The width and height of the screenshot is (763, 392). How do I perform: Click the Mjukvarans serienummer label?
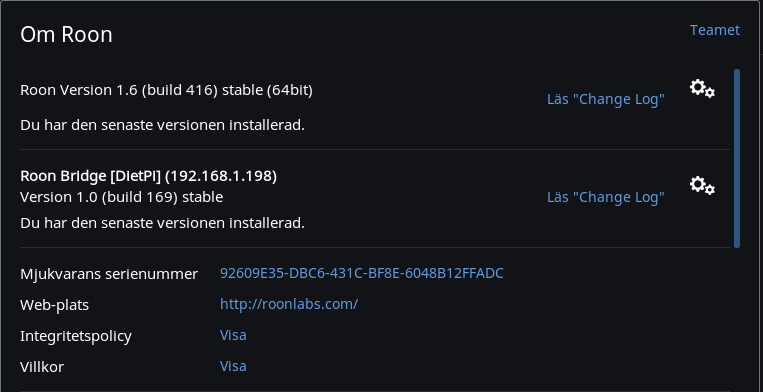[x=109, y=274]
